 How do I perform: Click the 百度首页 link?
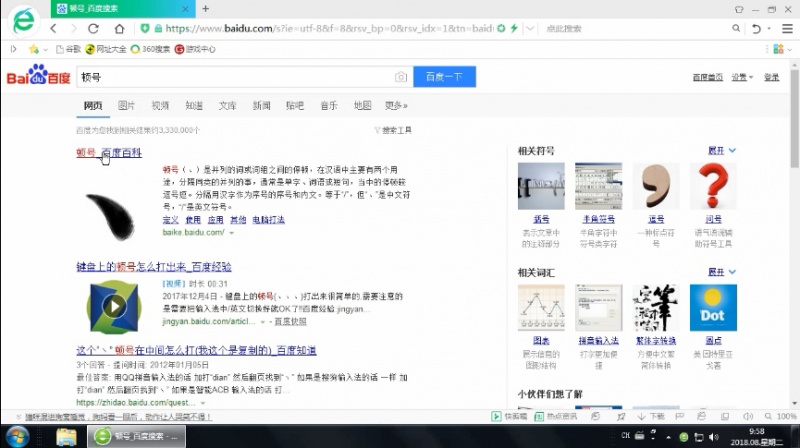coord(708,77)
